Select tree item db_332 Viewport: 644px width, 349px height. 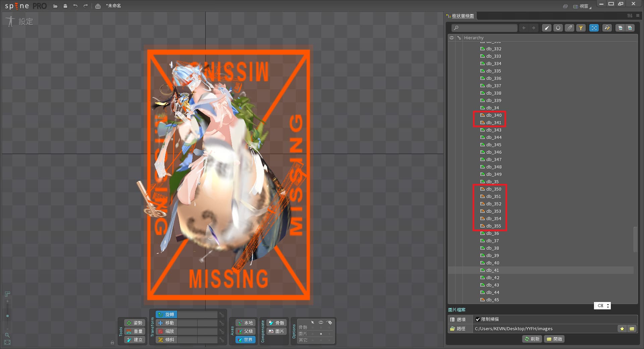click(494, 49)
